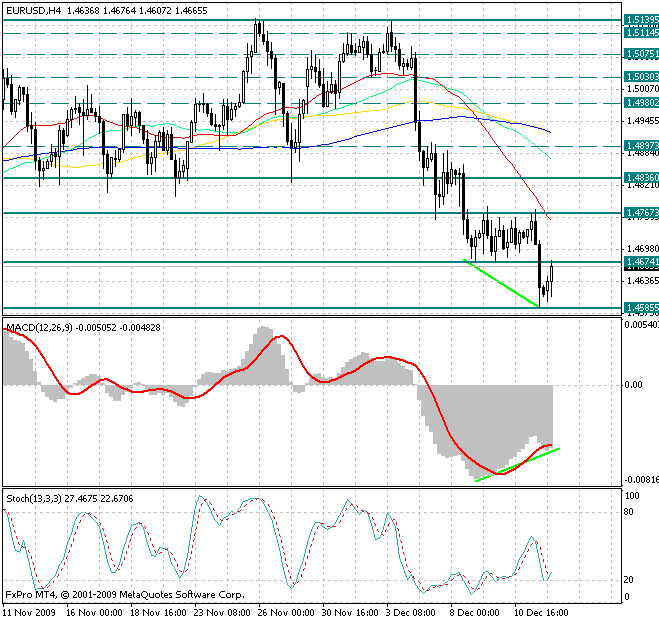
Task: Click the 1.50751 price level label
Action: tap(639, 54)
